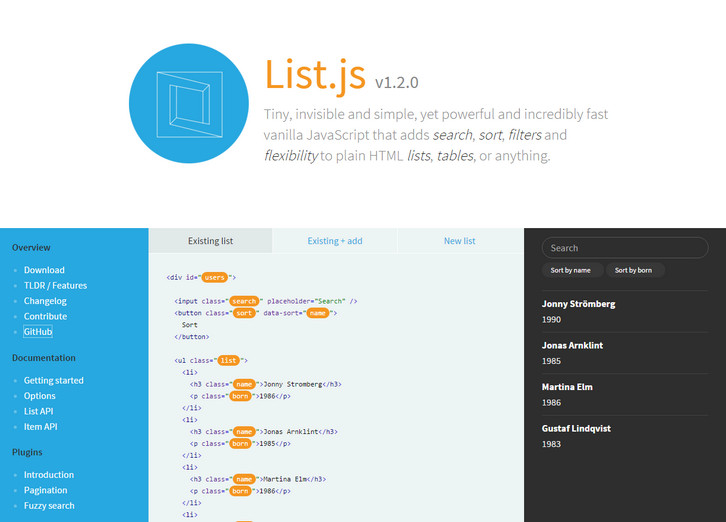Select the New list tab
The image size is (726, 522).
tap(460, 241)
